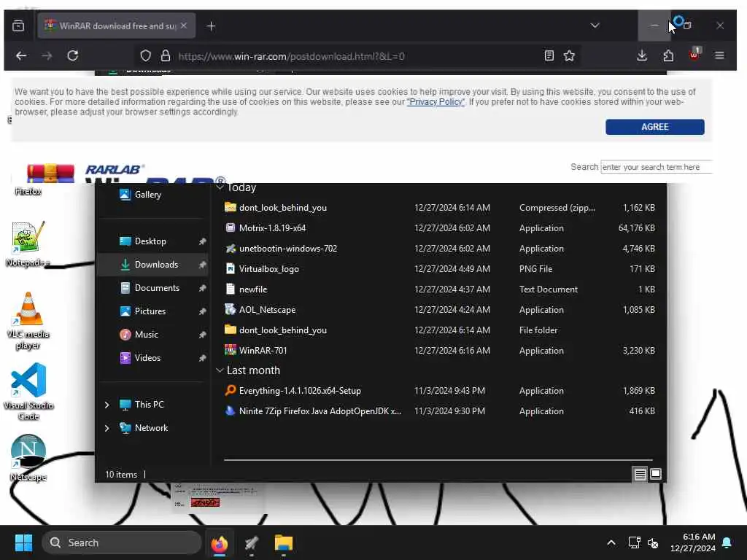Select the Ninite 7Zip Firefox Java installer

pyautogui.click(x=439, y=411)
